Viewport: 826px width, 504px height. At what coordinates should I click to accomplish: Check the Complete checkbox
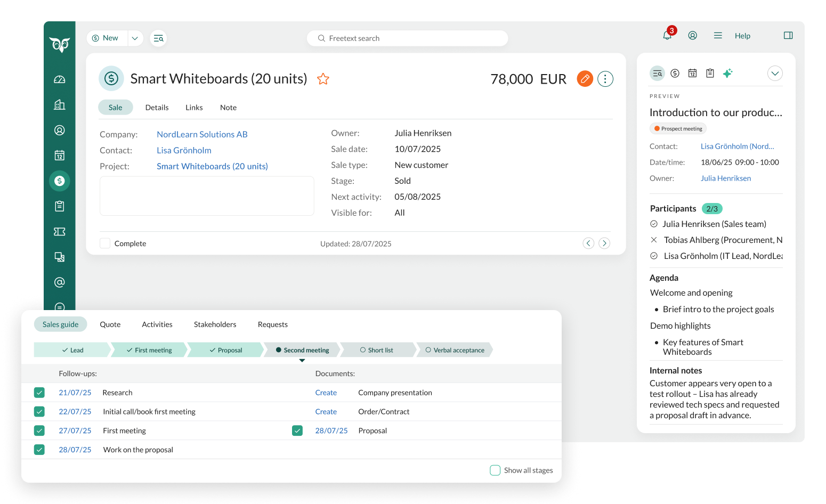[106, 243]
